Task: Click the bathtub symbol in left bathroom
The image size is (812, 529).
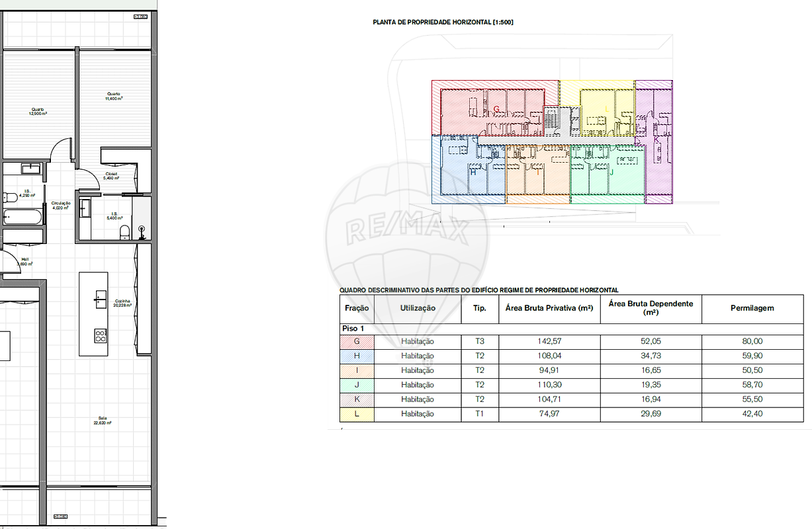Action: click(x=22, y=216)
